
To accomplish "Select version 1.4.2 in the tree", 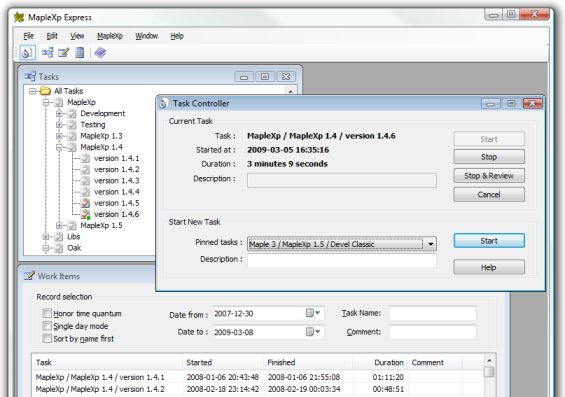I will coord(116,169).
